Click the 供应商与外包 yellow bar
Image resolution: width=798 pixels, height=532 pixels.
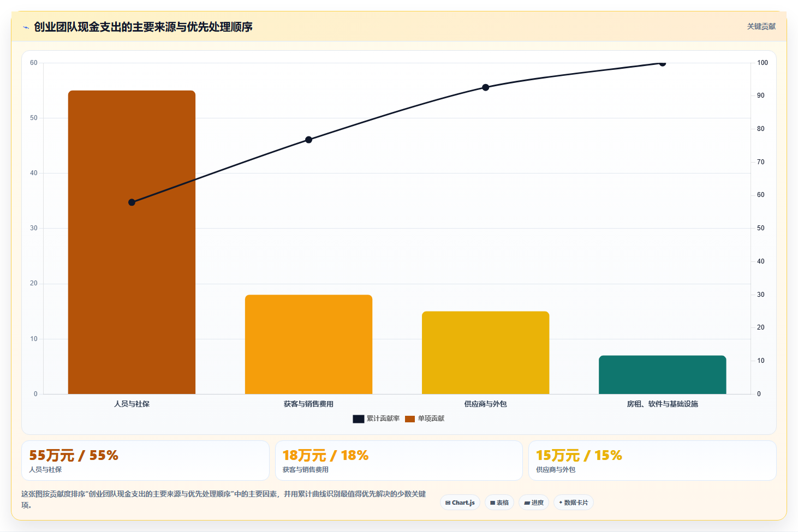click(485, 352)
